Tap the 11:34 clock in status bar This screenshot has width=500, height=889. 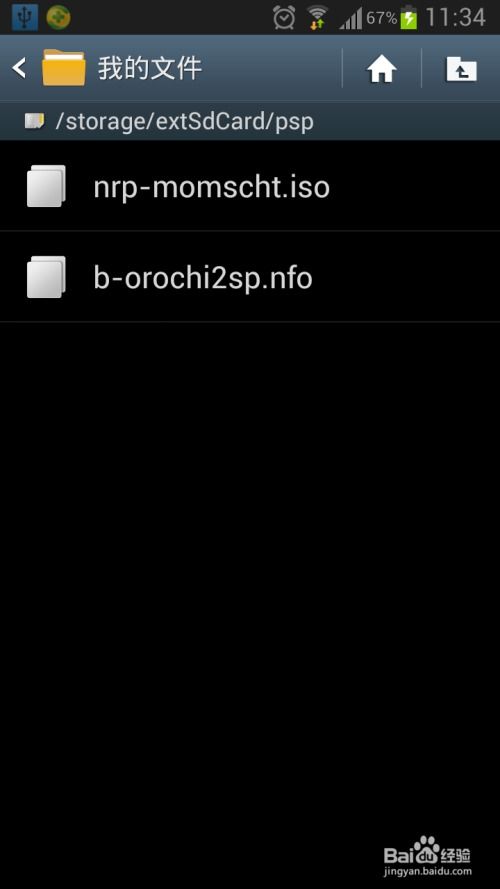point(455,18)
